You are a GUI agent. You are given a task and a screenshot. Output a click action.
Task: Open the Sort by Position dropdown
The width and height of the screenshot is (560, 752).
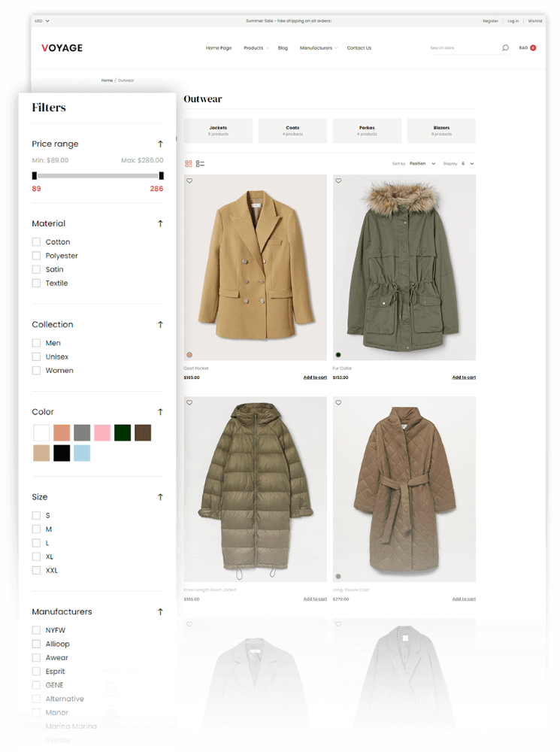[422, 163]
